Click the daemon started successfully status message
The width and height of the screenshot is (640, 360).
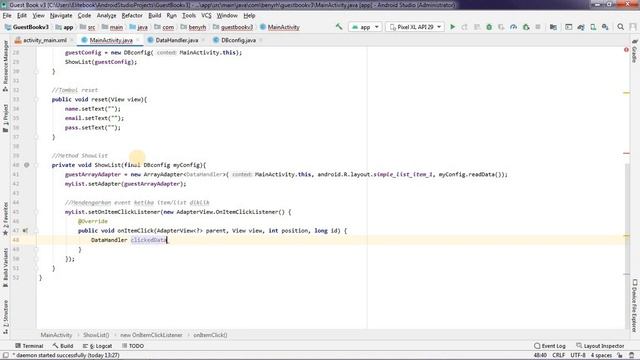[65, 356]
